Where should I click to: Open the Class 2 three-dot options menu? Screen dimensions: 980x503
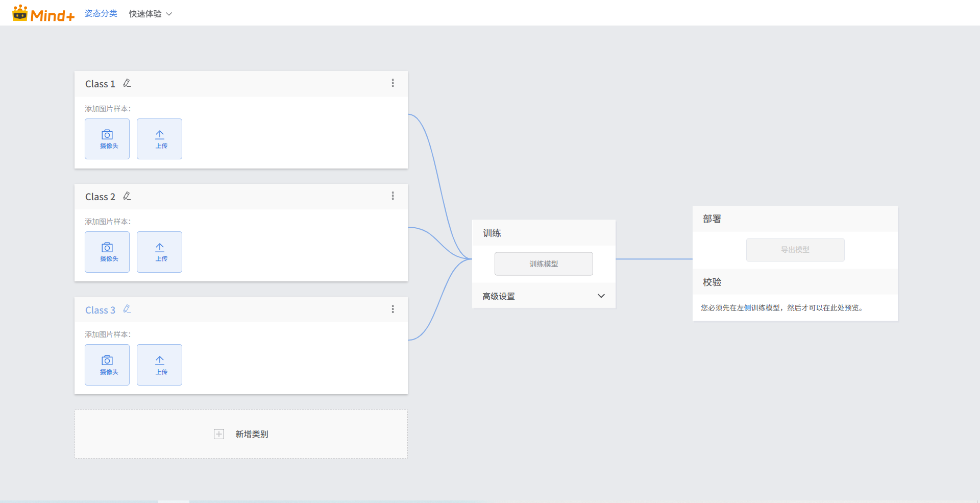coord(393,196)
